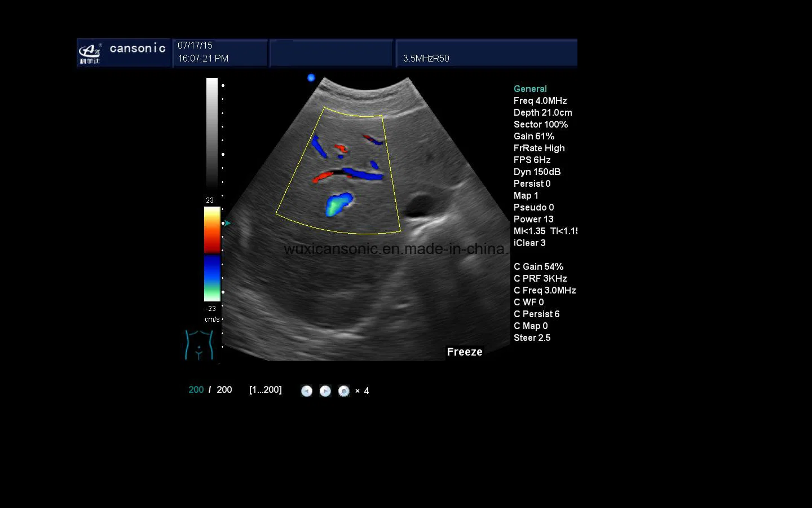Click the Gain 61% parameter
Image resolution: width=812 pixels, height=508 pixels.
534,136
